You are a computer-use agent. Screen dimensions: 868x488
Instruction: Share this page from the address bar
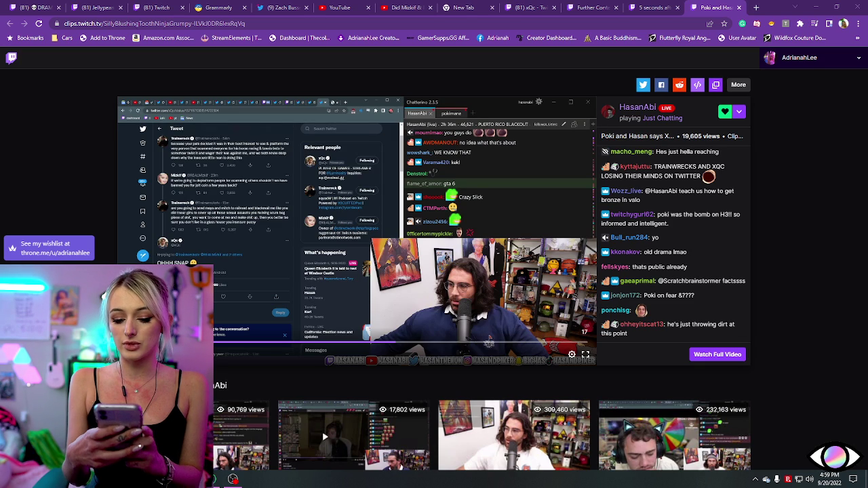709,23
